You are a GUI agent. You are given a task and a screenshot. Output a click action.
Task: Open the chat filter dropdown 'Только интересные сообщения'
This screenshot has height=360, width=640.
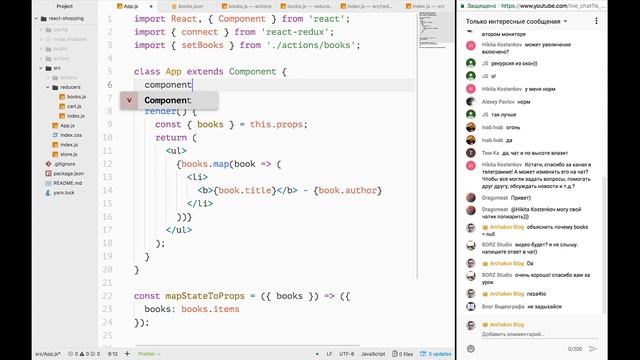(x=516, y=21)
